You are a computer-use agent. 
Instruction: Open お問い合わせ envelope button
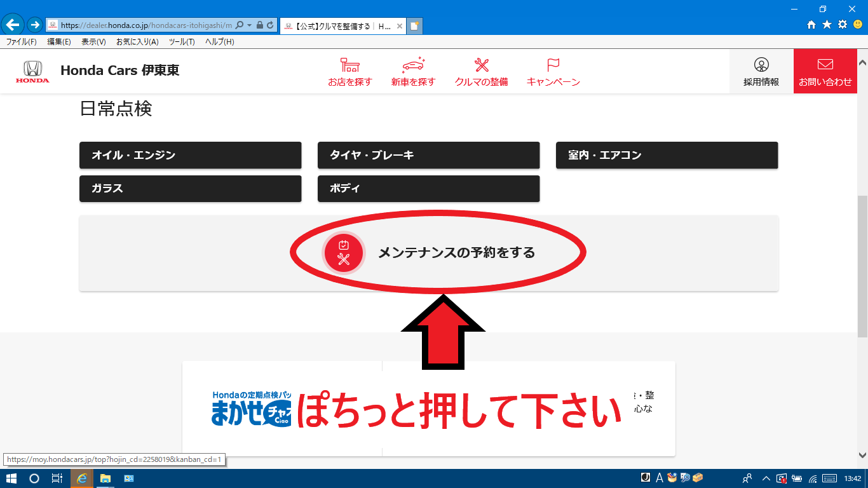[x=825, y=65]
